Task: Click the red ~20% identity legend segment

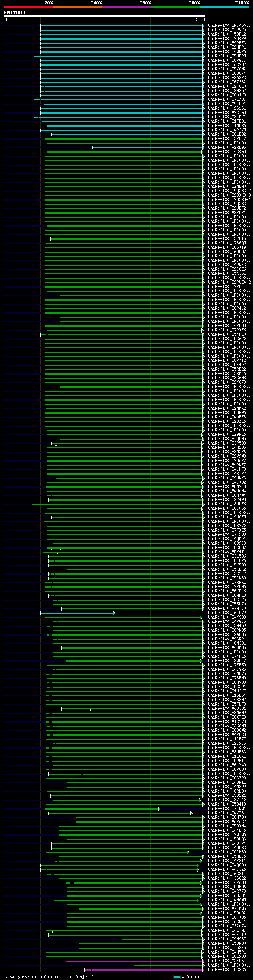Action: [x=28, y=7]
